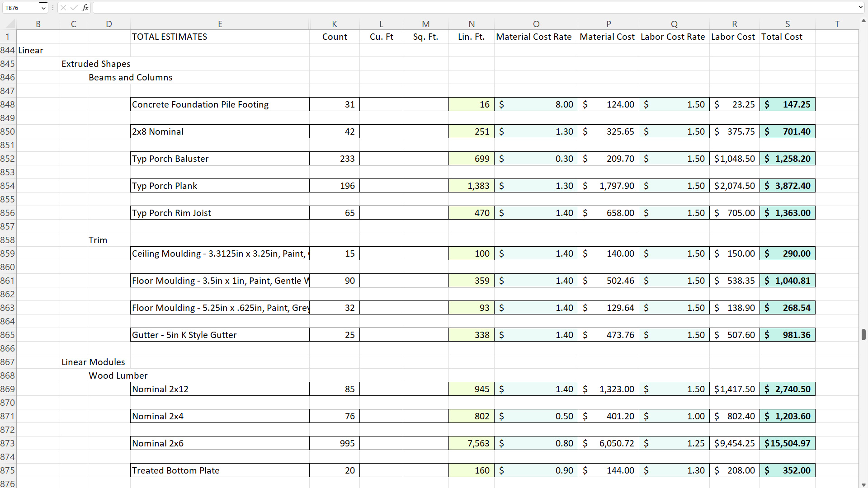Click the Insert Function fx icon
This screenshot has height=488, width=868.
tap(85, 8)
